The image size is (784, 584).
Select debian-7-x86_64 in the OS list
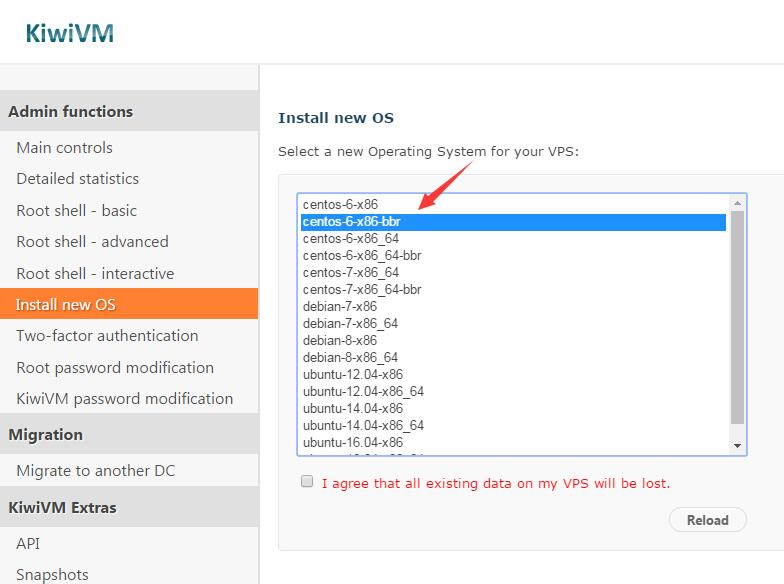click(514, 324)
